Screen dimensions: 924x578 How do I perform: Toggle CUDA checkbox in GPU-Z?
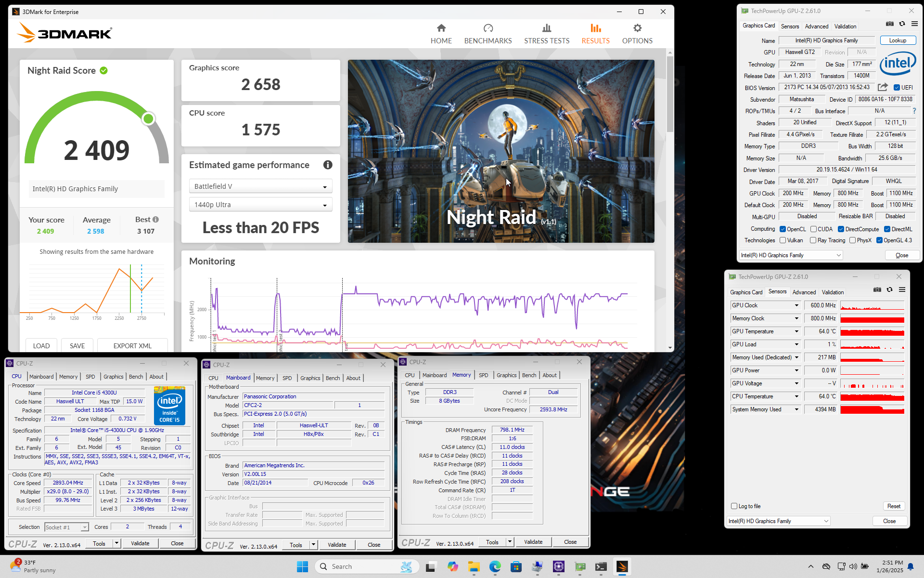pyautogui.click(x=813, y=229)
